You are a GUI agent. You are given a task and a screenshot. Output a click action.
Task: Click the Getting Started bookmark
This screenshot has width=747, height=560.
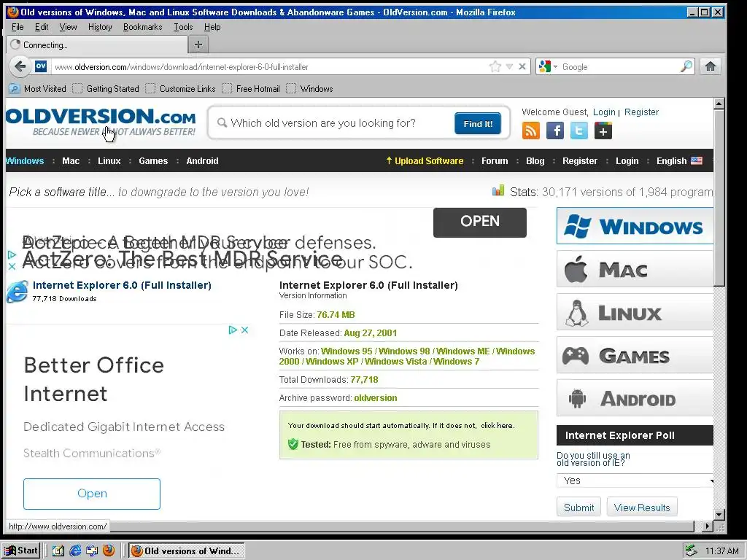pyautogui.click(x=106, y=88)
